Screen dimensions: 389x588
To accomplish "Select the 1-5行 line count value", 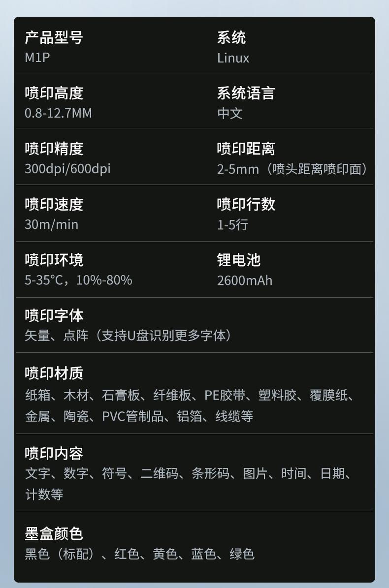I will (232, 225).
